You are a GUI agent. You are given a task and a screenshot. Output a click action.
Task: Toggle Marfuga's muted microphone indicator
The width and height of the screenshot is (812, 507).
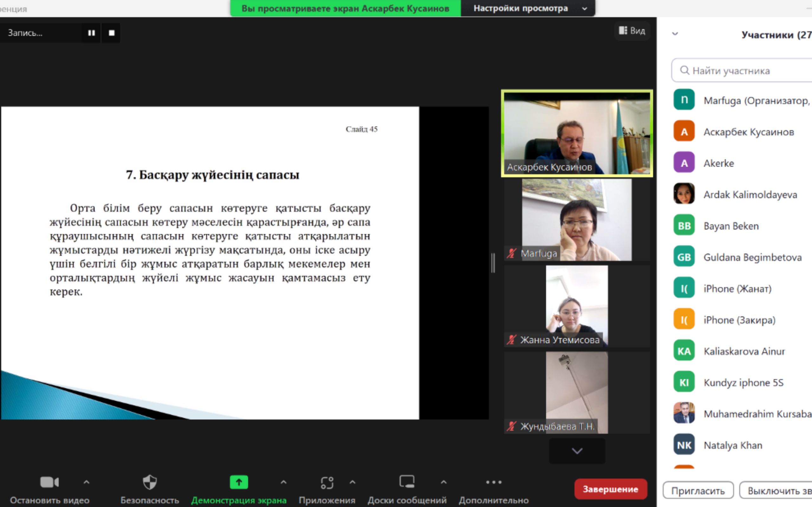click(511, 253)
